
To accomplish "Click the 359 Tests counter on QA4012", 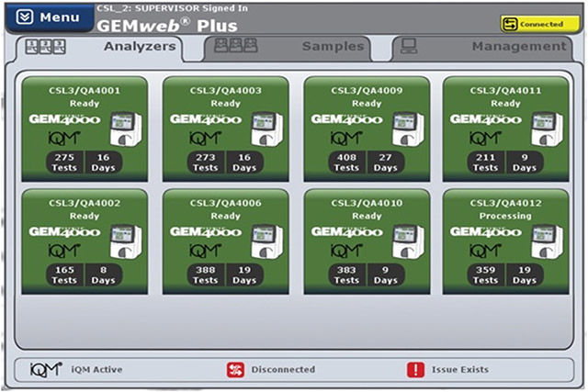I will (486, 274).
